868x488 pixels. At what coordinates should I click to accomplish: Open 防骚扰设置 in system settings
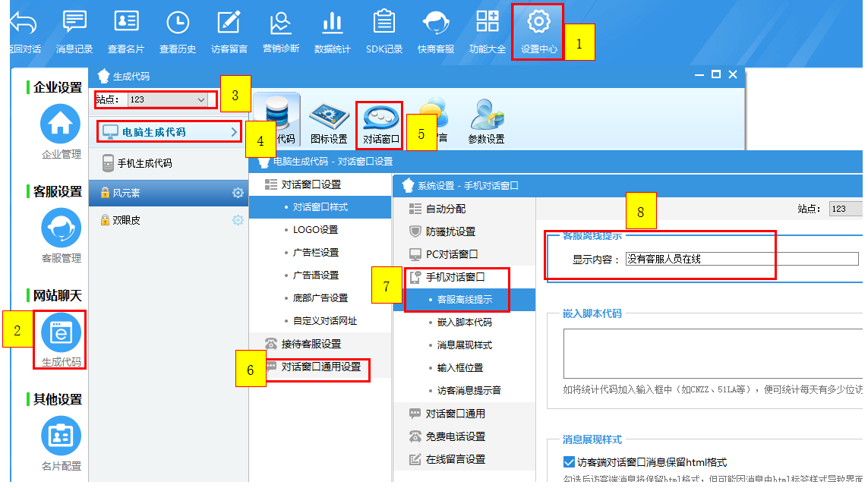click(x=450, y=231)
